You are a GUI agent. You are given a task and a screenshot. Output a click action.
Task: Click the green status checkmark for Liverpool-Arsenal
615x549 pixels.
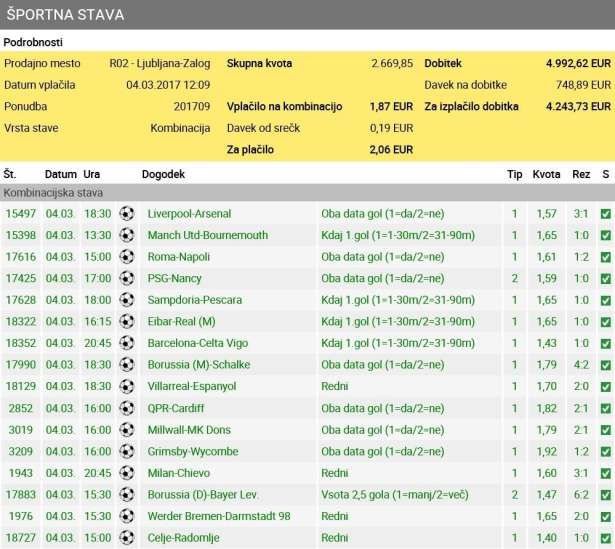pyautogui.click(x=606, y=214)
